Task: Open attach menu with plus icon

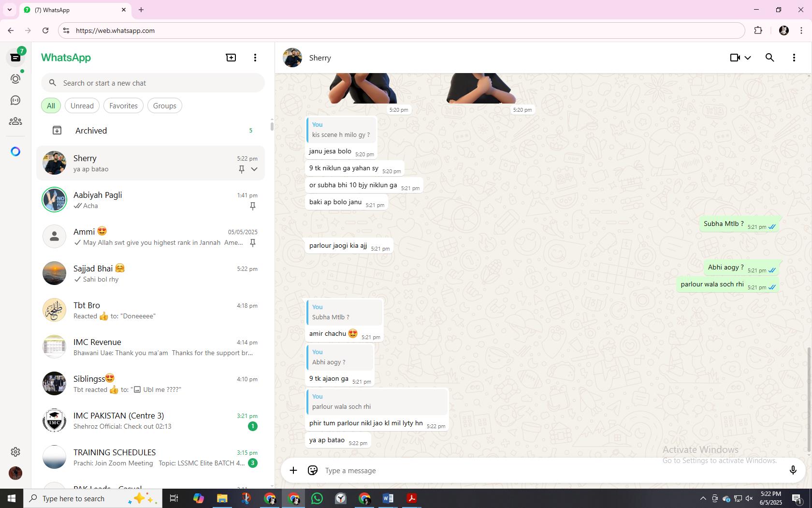Action: tap(293, 470)
